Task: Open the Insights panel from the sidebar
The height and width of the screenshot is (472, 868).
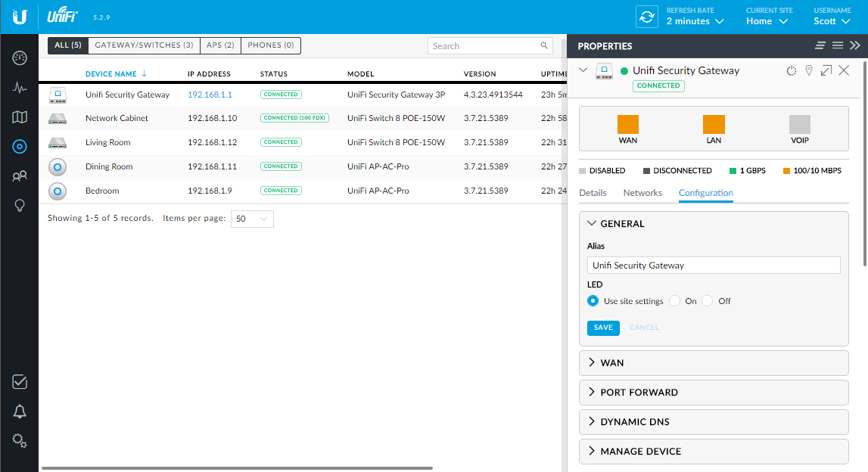Action: (x=20, y=205)
